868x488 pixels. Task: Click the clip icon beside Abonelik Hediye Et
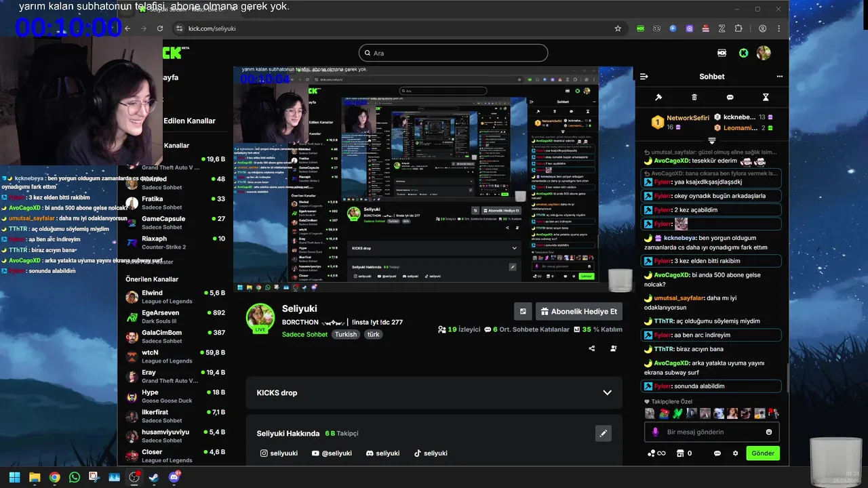tap(523, 312)
